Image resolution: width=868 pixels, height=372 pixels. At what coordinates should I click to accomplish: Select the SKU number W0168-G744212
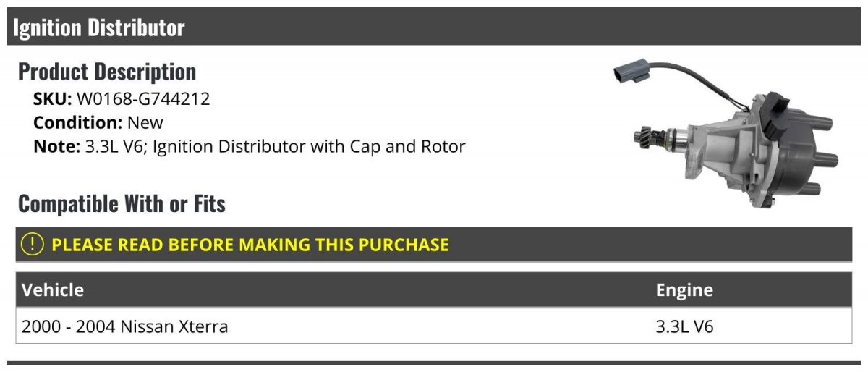pos(143,99)
